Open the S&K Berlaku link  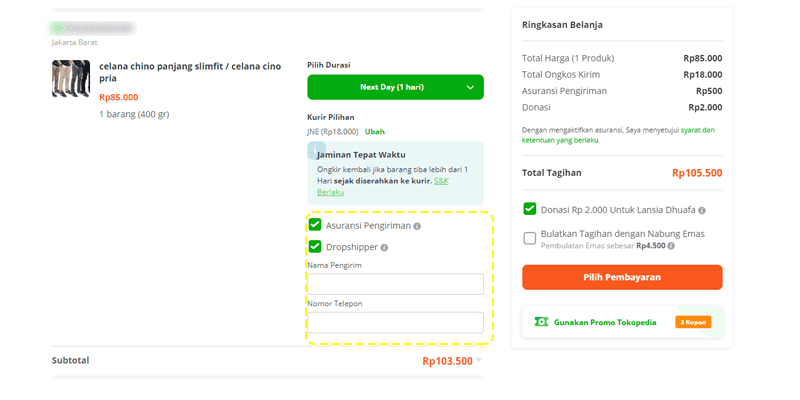pyautogui.click(x=383, y=187)
